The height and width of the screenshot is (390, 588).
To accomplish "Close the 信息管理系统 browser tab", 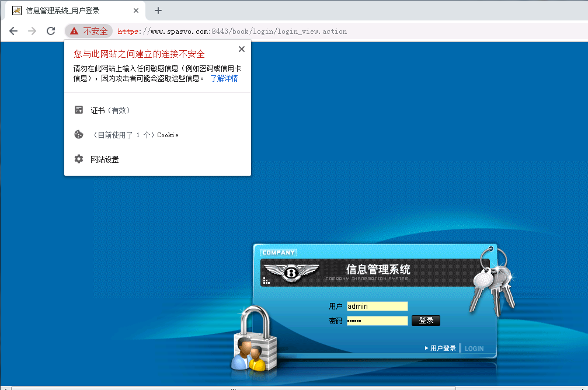I will [x=136, y=11].
